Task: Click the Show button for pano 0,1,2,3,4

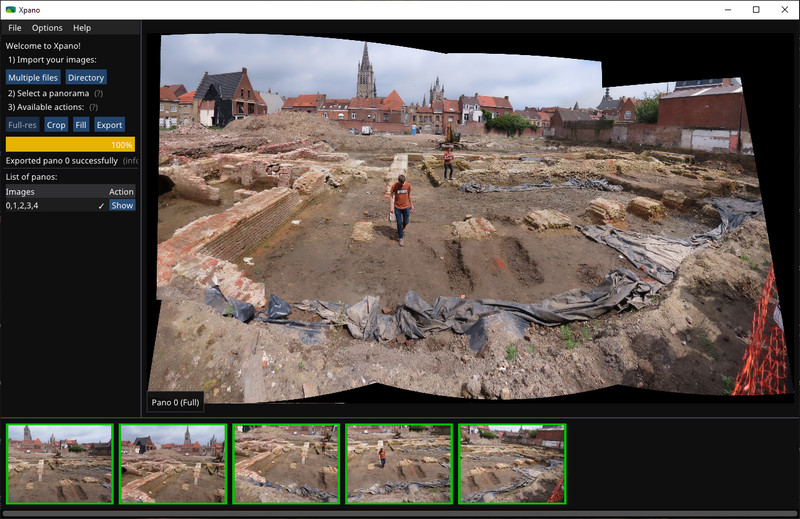Action: coord(122,205)
